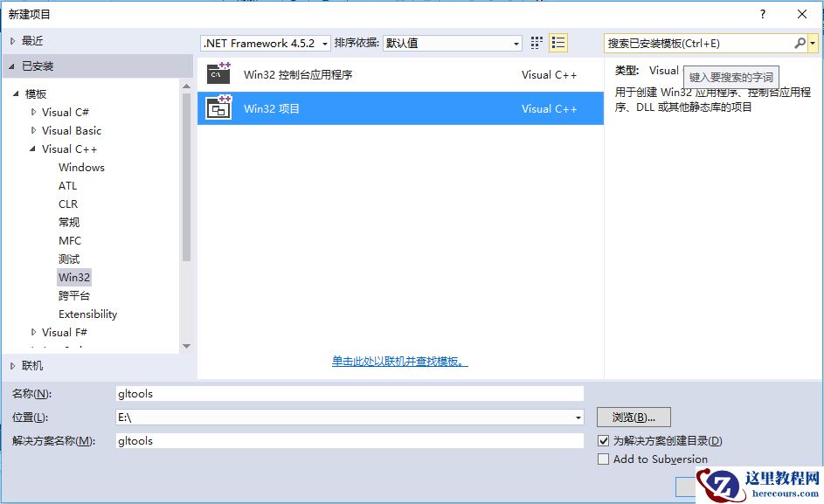Click the Win32 console application icon
The image size is (824, 504).
point(218,73)
